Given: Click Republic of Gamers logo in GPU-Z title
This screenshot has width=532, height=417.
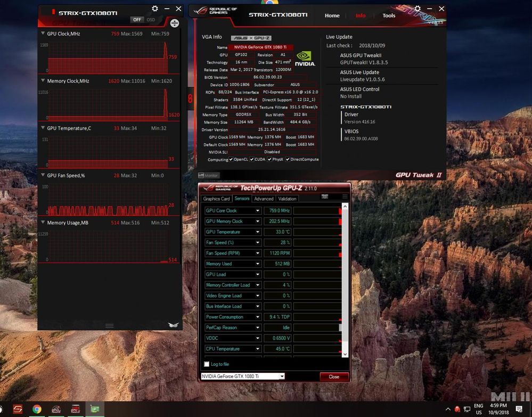Looking at the screenshot, I should tap(219, 188).
